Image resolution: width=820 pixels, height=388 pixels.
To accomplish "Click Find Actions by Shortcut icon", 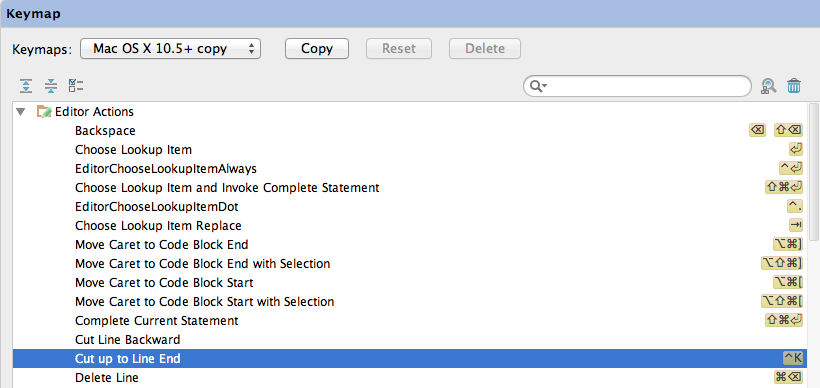I will [x=768, y=86].
